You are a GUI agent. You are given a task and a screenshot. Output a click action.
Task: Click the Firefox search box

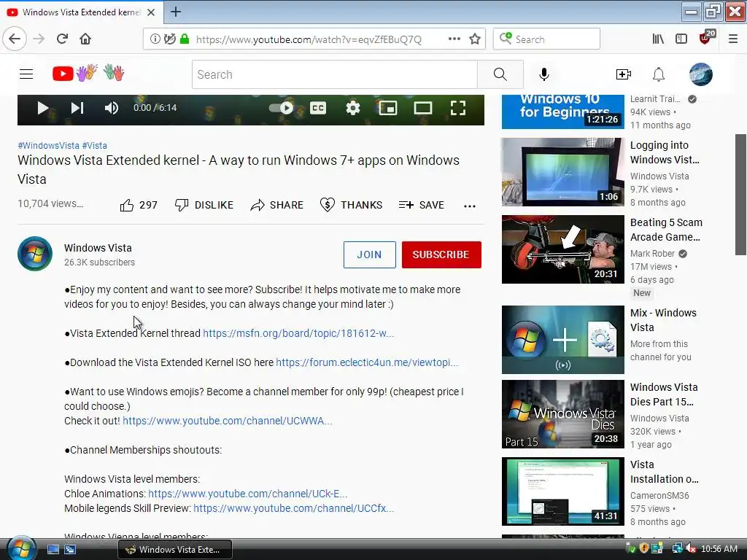(546, 39)
